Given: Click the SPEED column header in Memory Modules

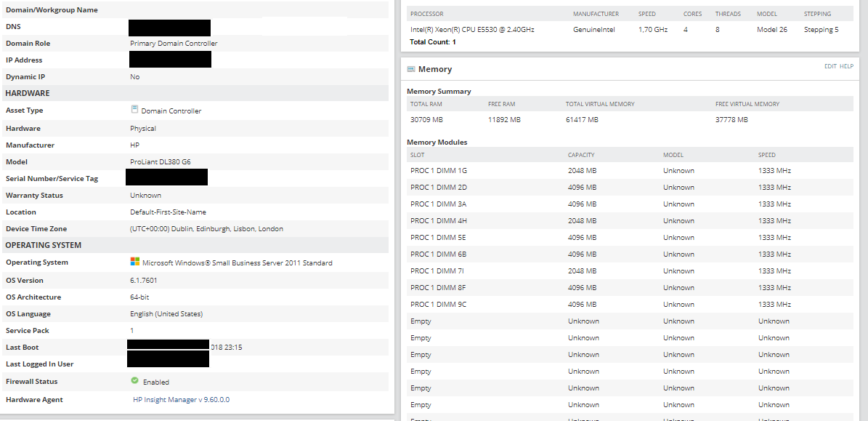Looking at the screenshot, I should tap(767, 155).
